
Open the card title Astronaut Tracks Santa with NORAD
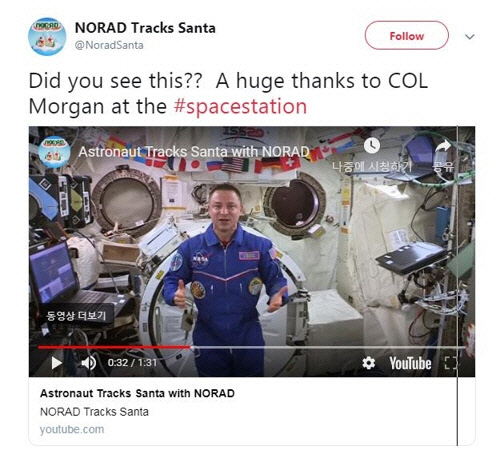pos(137,393)
